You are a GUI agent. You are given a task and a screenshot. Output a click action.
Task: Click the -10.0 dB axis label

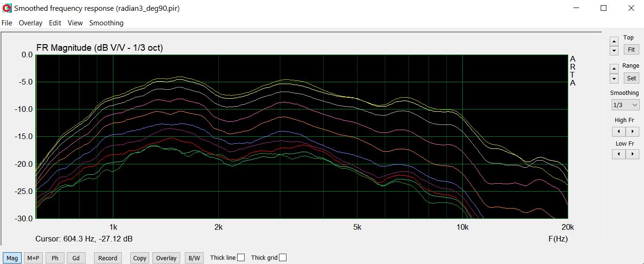click(23, 109)
